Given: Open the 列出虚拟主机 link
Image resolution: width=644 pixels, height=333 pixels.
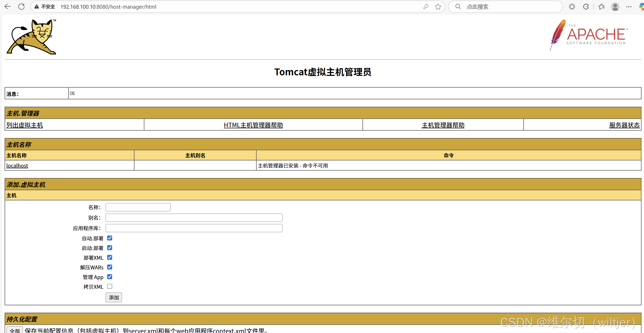Looking at the screenshot, I should tap(25, 125).
